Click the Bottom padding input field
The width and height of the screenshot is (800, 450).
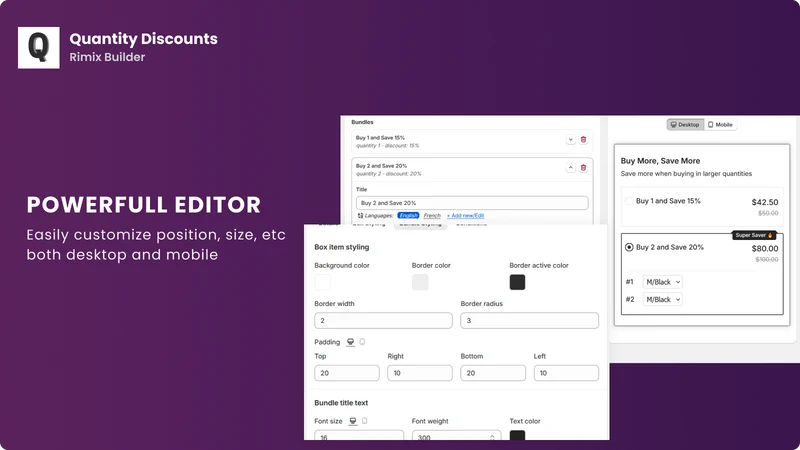click(493, 373)
